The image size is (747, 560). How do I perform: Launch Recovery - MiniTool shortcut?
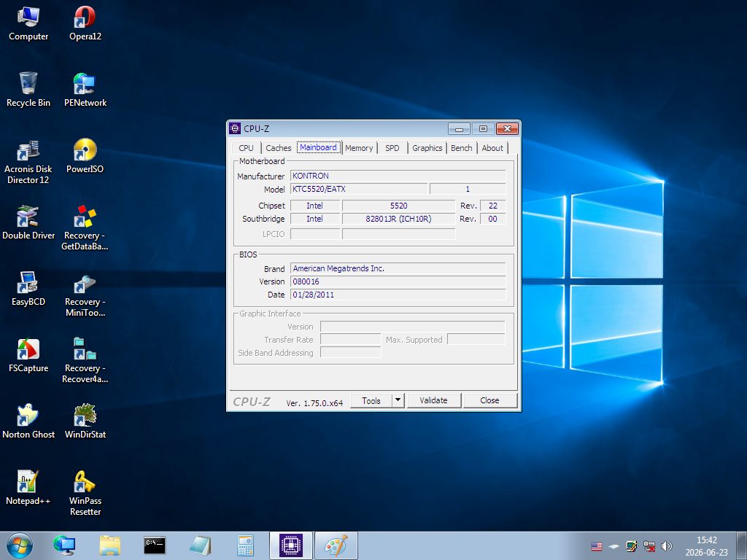[x=85, y=295]
